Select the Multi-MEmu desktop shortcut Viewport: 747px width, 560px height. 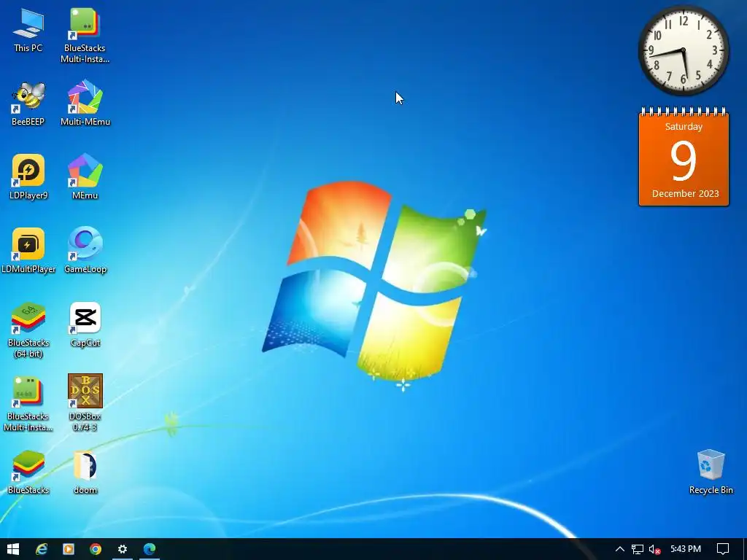click(x=85, y=104)
